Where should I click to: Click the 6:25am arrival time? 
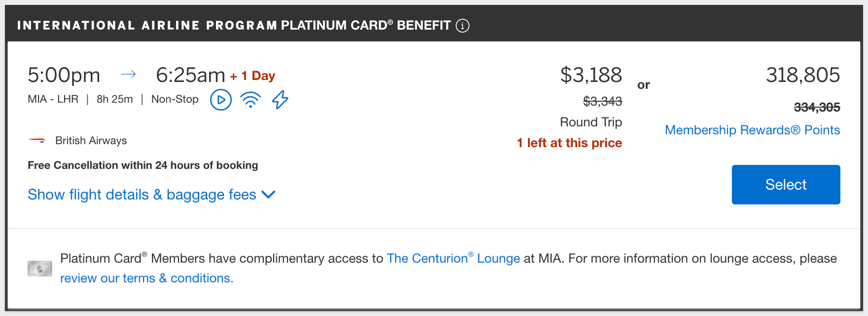[190, 75]
